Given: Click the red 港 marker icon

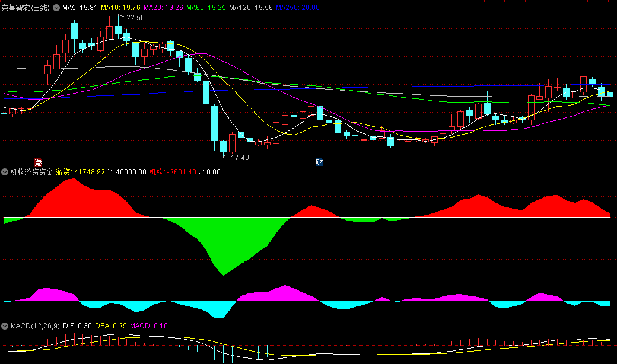Looking at the screenshot, I should [38, 162].
